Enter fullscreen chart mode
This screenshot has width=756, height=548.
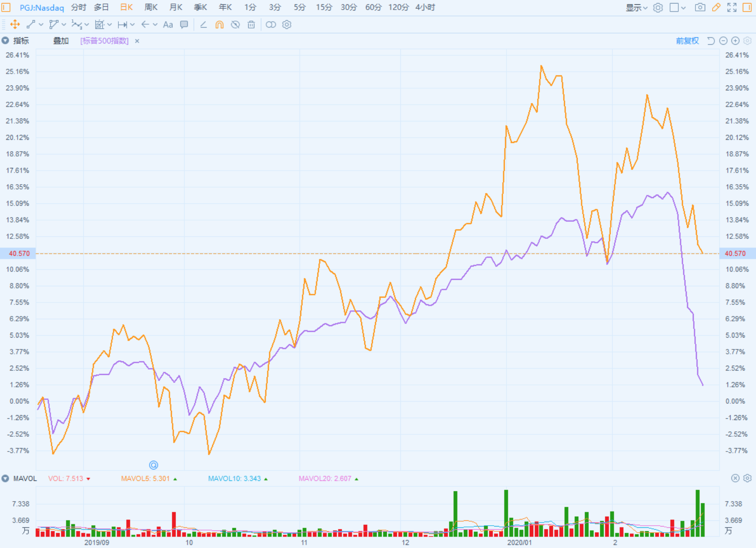[732, 7]
